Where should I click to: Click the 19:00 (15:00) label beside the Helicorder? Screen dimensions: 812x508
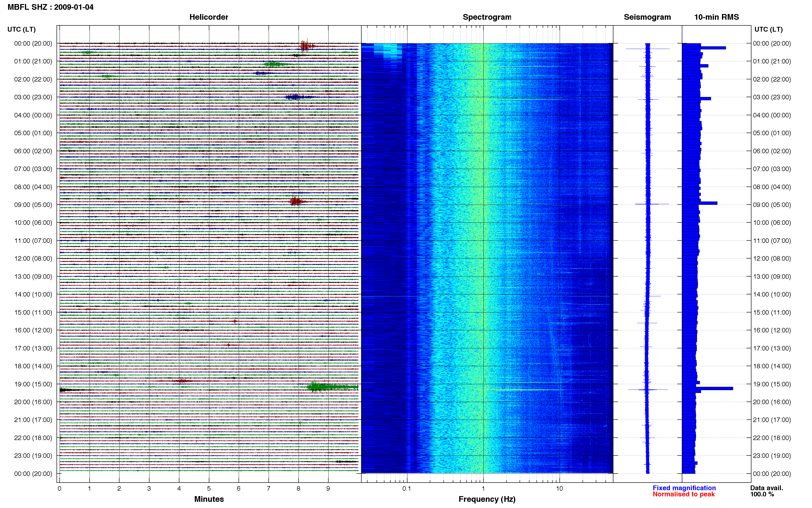[x=33, y=384]
